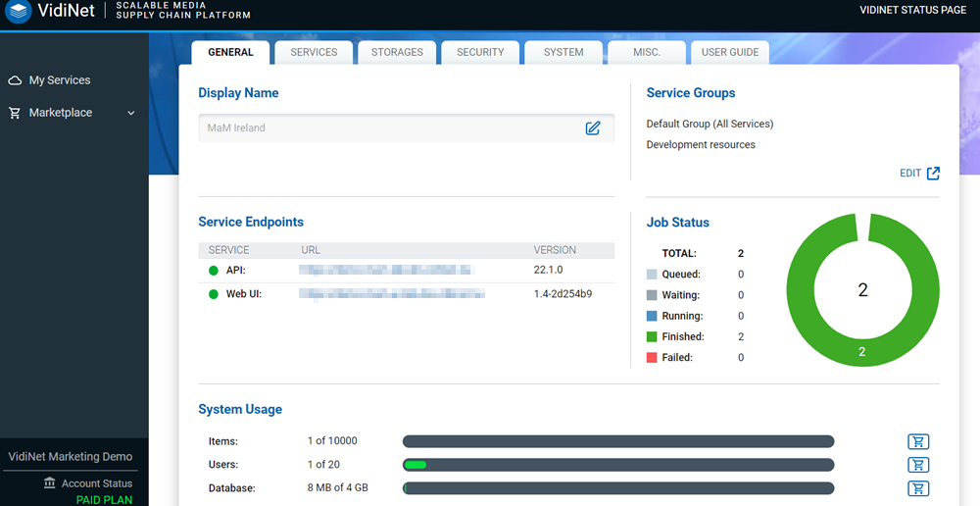Click the Display Name field MaM Ireland

pos(392,128)
